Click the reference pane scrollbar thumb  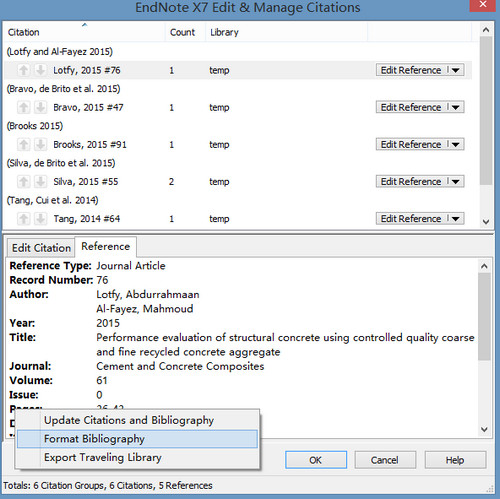(484, 316)
